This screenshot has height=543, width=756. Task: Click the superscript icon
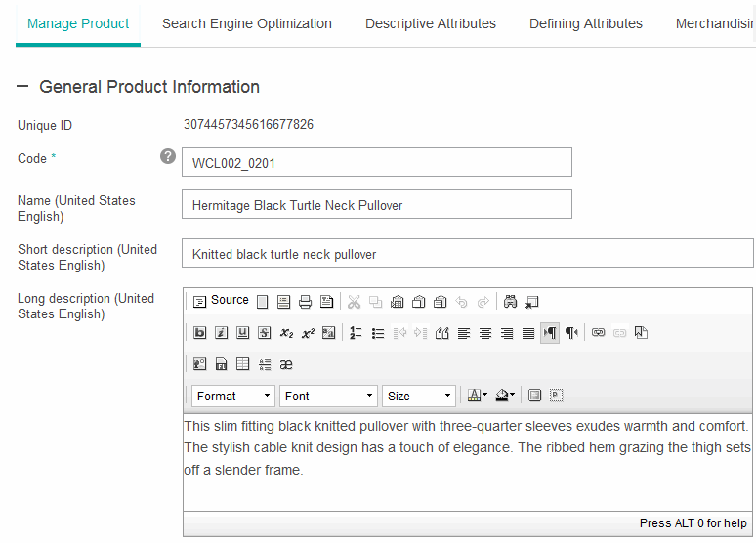coord(308,333)
